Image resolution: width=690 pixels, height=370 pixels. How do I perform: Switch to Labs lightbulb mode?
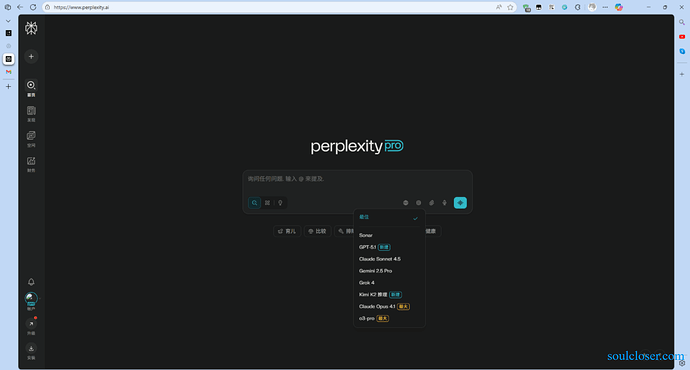(280, 203)
